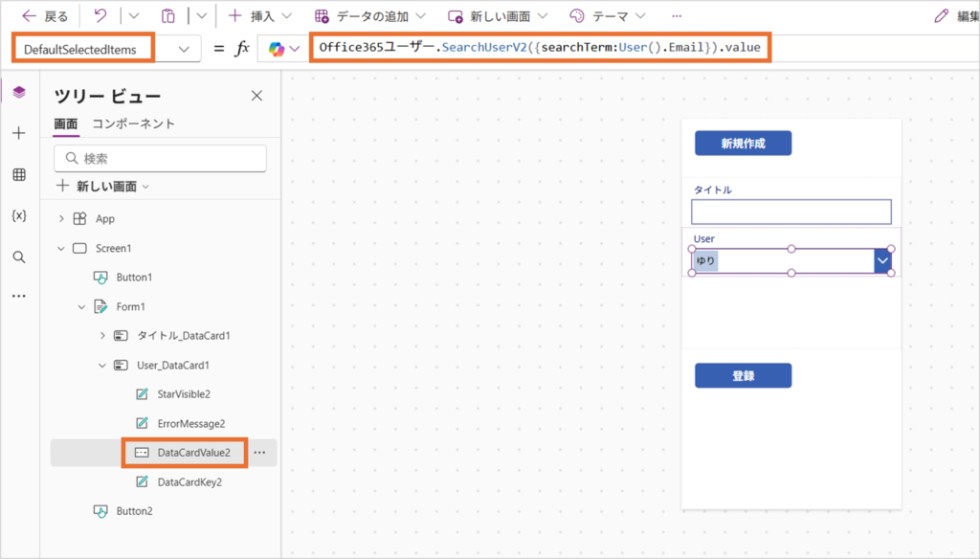
Task: Click the paste clipboard icon
Action: [168, 16]
